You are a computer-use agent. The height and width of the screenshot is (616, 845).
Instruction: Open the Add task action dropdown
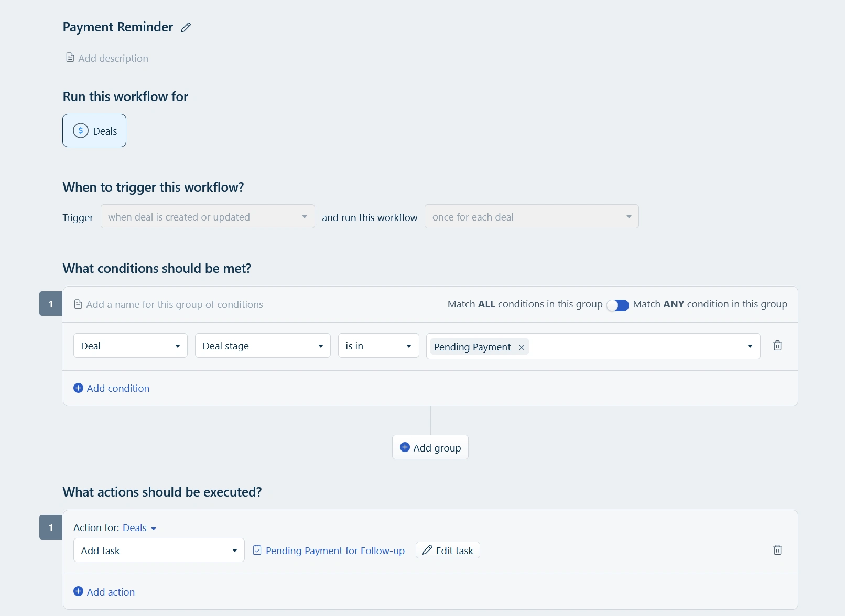(159, 551)
